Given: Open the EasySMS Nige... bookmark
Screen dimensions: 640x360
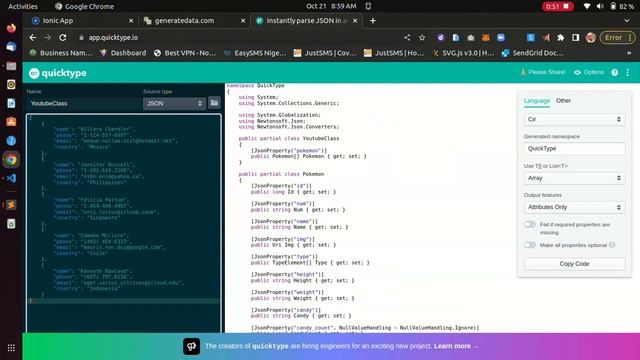Looking at the screenshot, I should (255, 53).
